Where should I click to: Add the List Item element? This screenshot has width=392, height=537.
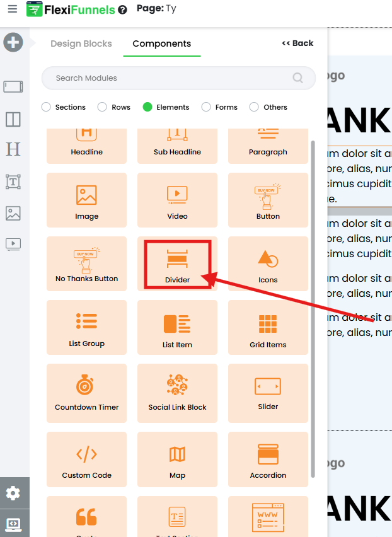point(177,327)
